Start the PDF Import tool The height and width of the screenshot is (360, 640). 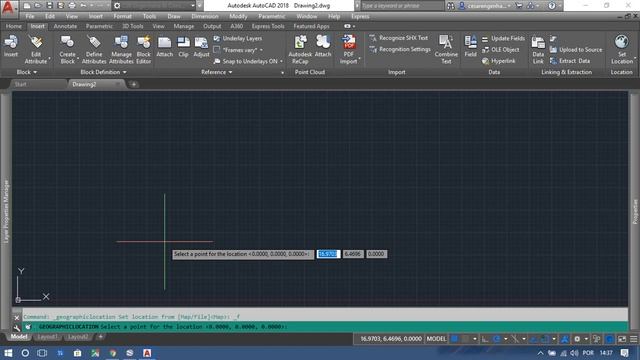(349, 49)
